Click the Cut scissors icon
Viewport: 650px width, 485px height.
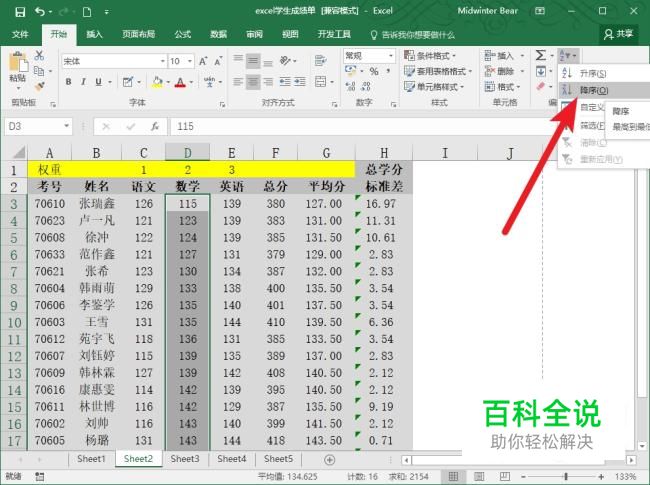tap(39, 55)
